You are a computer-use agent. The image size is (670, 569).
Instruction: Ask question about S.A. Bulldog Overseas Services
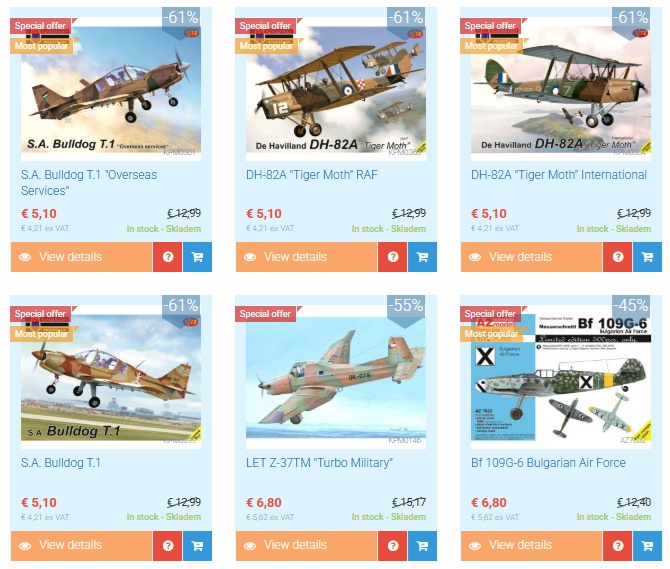168,257
